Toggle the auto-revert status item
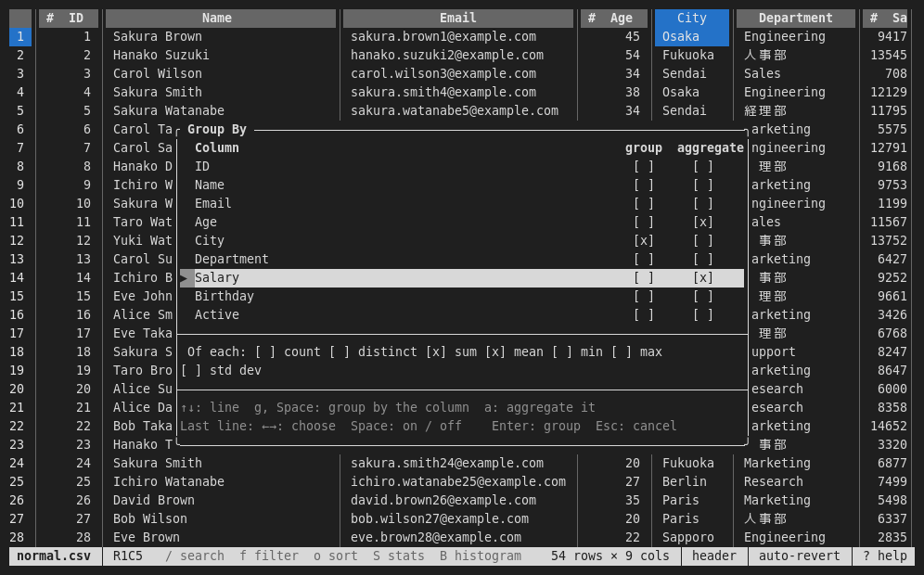The image size is (924, 575). [x=799, y=556]
